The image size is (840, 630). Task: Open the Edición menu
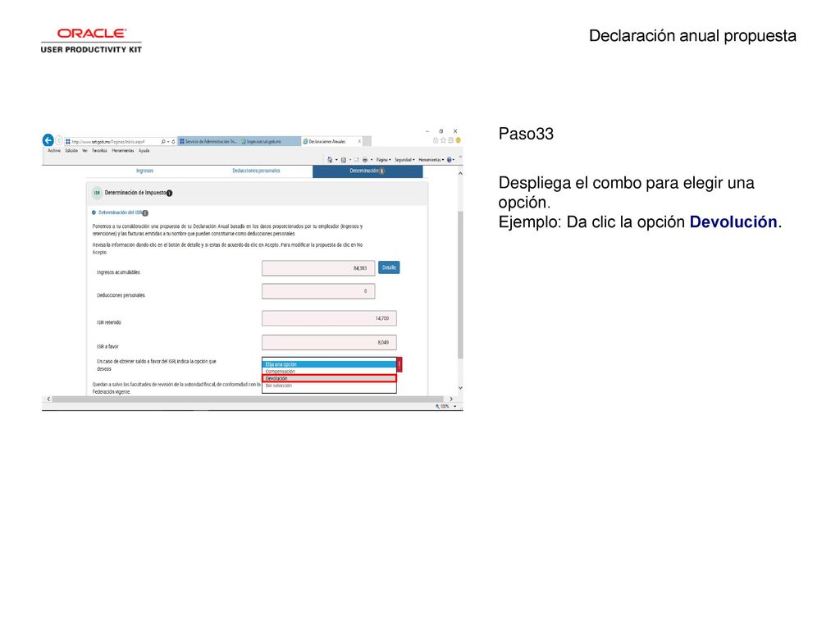(x=72, y=151)
